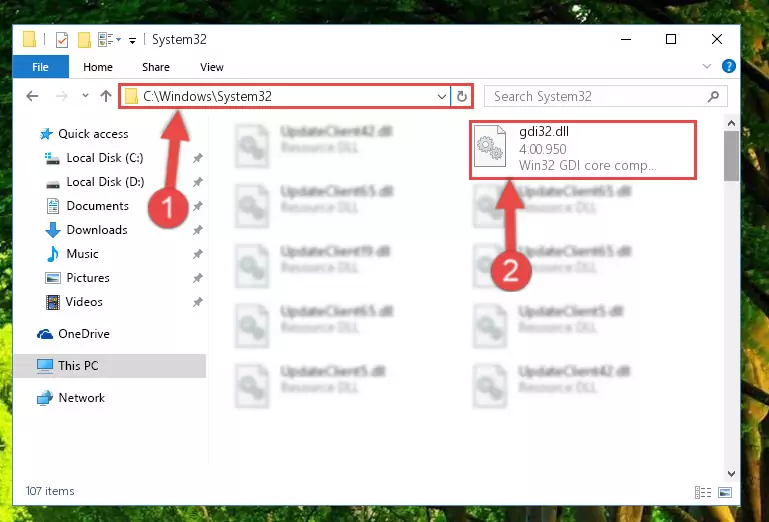Open Documents in the sidebar
Screen dimensions: 769x522
tap(98, 206)
